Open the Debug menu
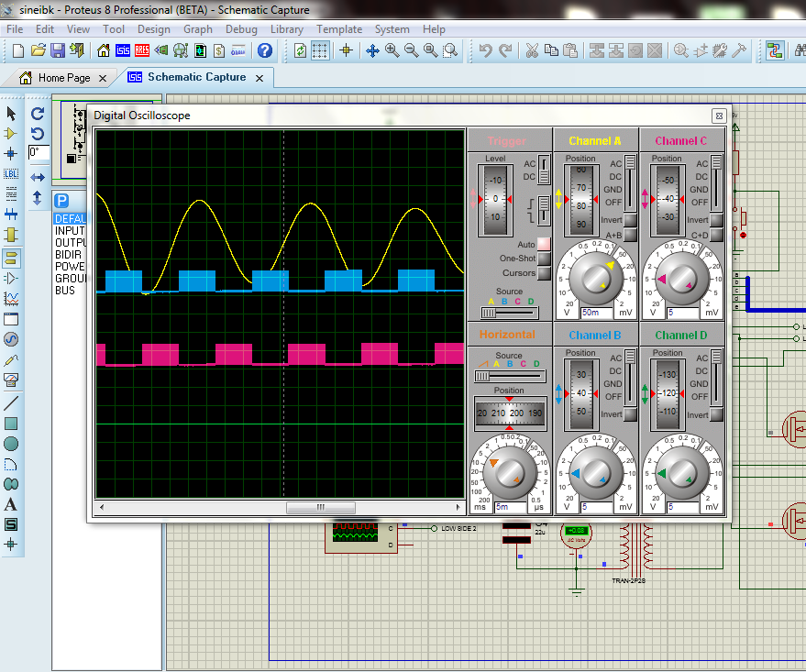Viewport: 806px width, 672px height. coord(241,29)
